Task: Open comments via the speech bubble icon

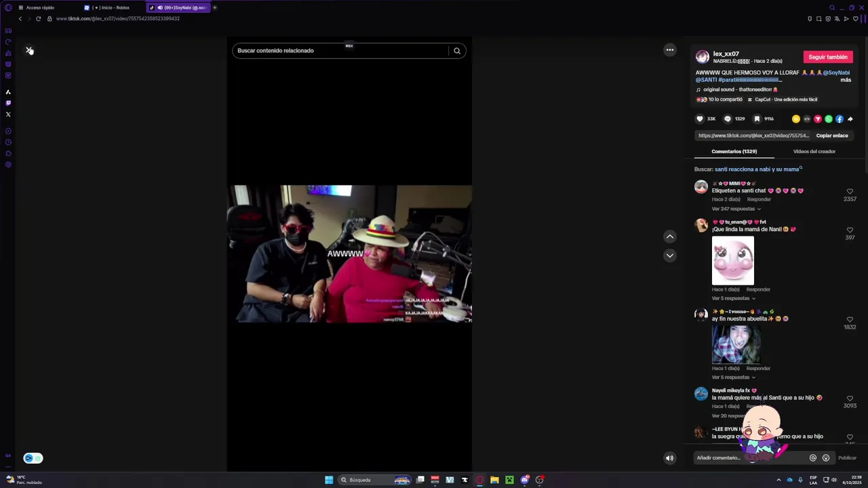Action: point(728,119)
